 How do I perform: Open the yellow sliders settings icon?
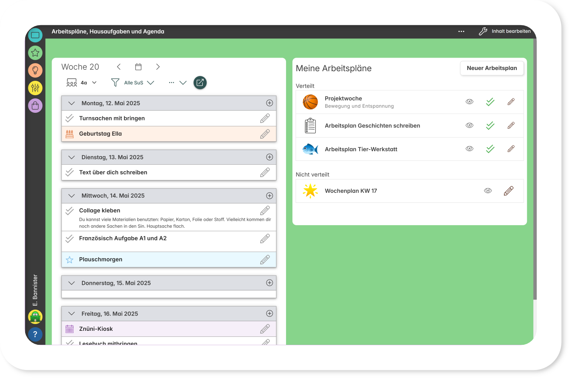pos(35,88)
